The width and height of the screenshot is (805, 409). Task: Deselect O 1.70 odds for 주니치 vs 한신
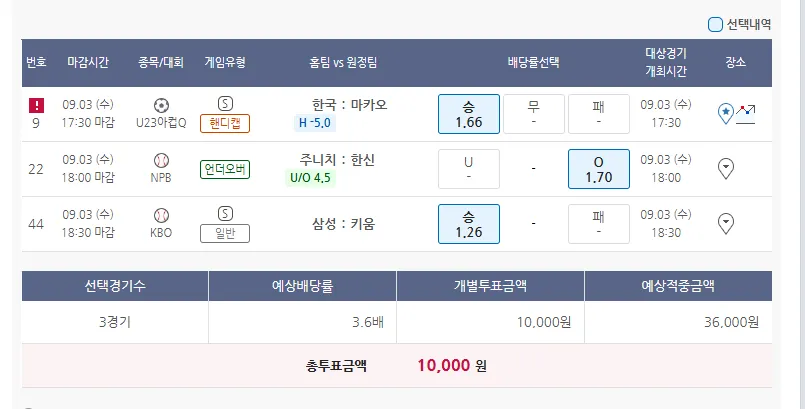[598, 169]
